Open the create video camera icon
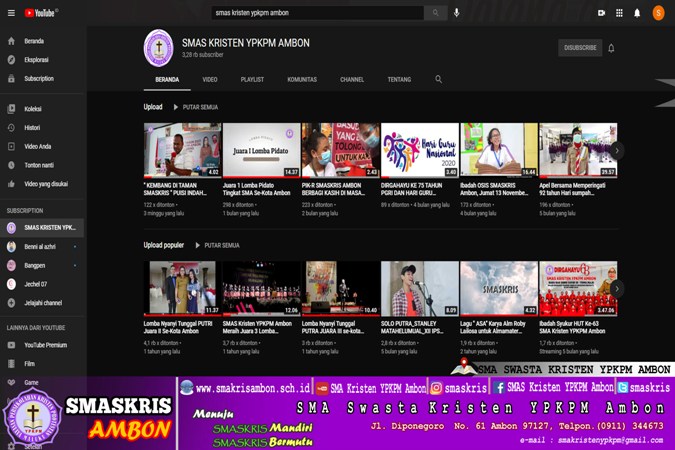 pos(601,13)
